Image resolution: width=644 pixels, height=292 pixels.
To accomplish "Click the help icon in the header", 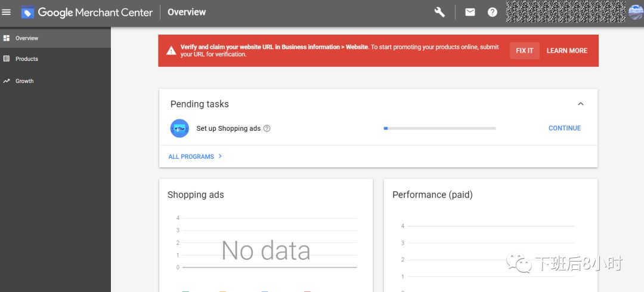I will (x=492, y=12).
